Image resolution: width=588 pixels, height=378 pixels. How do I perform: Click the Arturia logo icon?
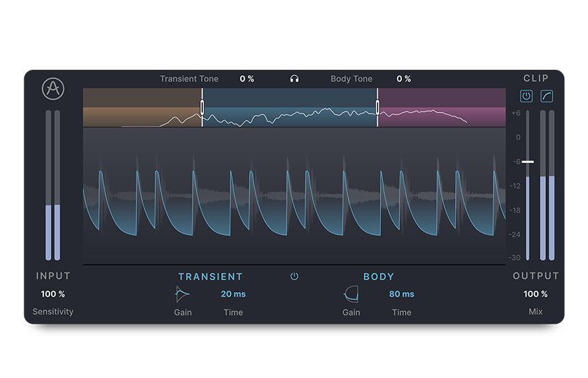coord(53,89)
